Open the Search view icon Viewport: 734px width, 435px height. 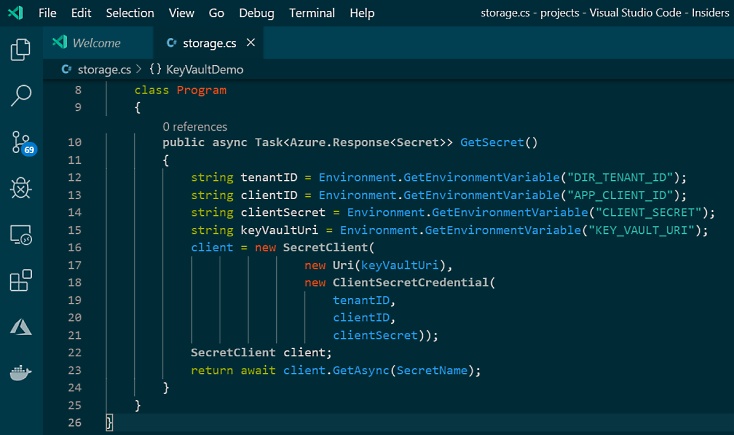tap(20, 96)
